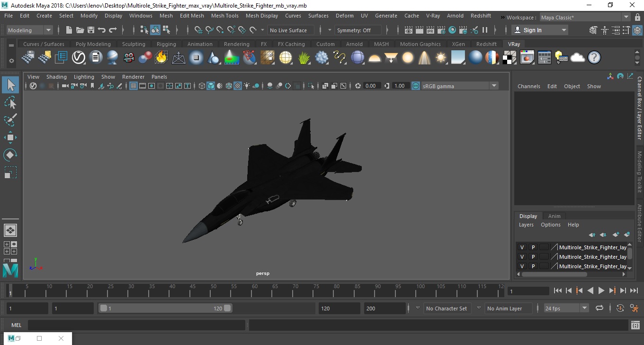Open the Mesh Tools menu
This screenshot has width=644, height=345.
(224, 16)
